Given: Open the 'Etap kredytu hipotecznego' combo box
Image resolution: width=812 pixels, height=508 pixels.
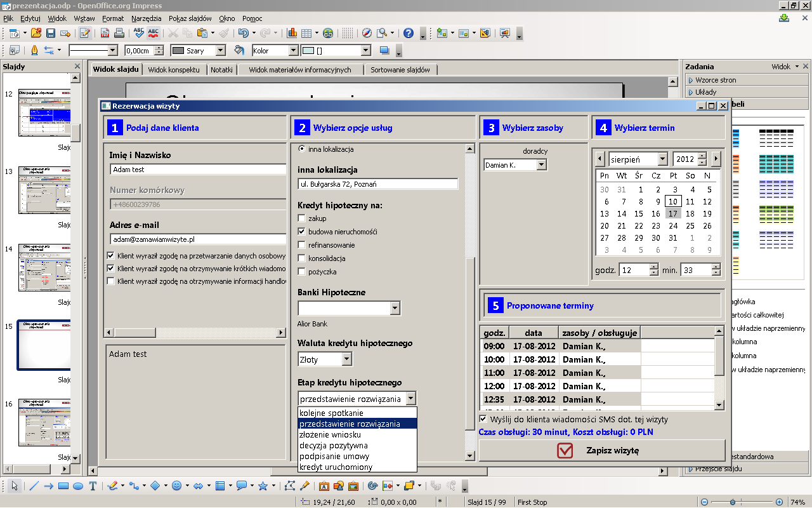Looking at the screenshot, I should point(411,399).
